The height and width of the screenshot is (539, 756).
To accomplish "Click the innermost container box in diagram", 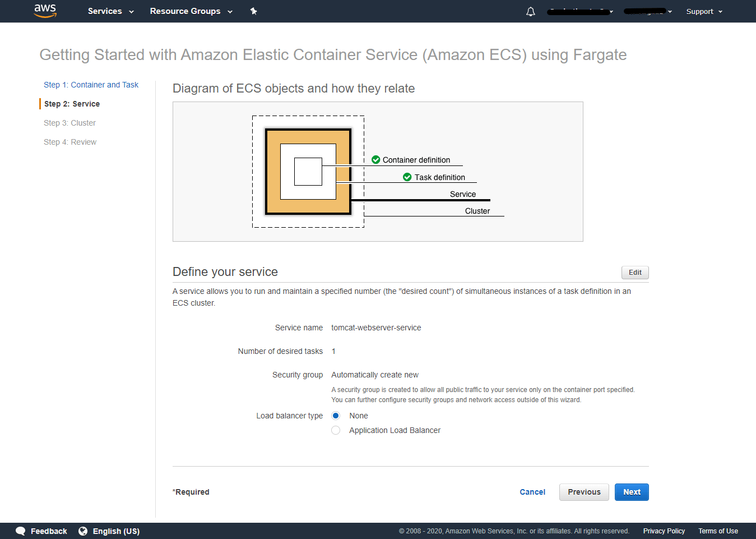I will point(308,172).
